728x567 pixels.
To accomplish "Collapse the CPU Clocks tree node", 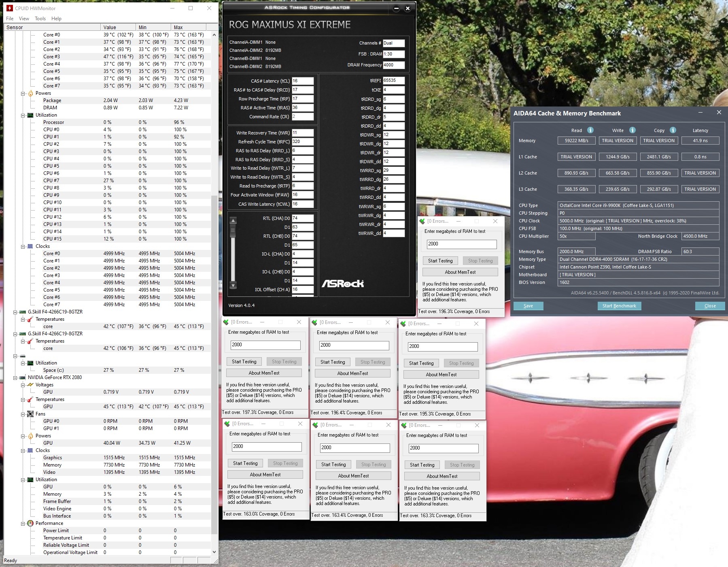I will point(23,247).
